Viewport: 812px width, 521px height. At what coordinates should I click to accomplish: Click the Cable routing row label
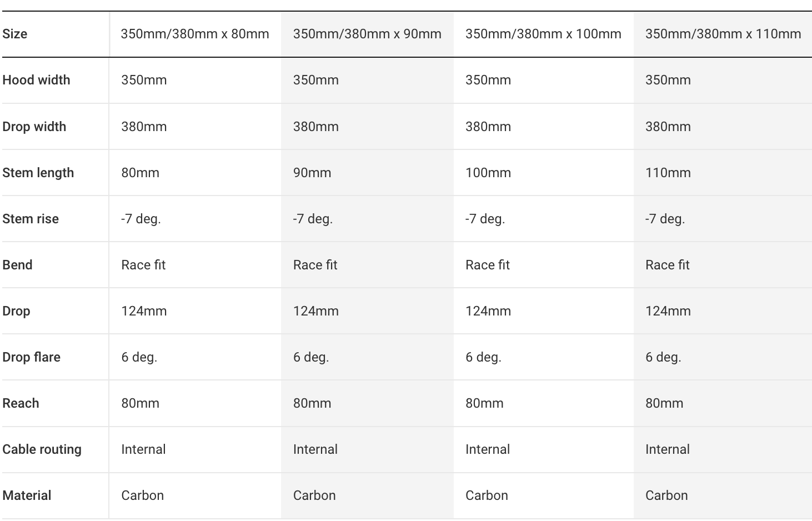[42, 449]
